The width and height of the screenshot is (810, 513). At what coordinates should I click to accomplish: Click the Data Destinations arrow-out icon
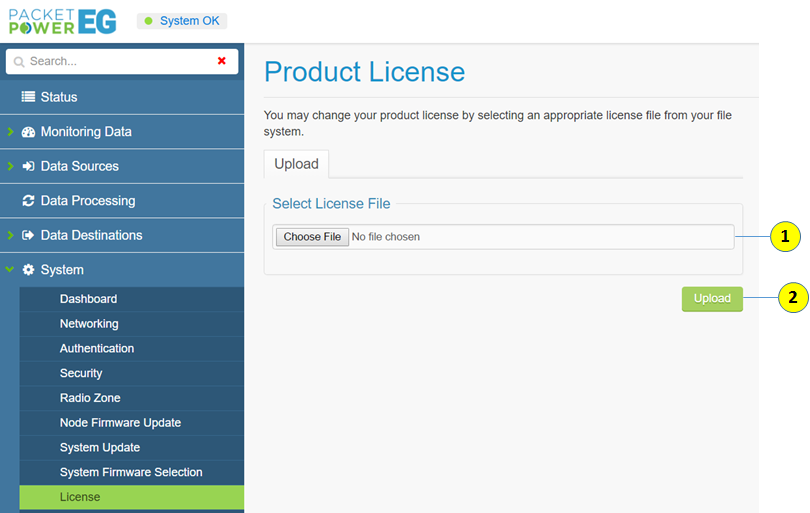click(28, 235)
